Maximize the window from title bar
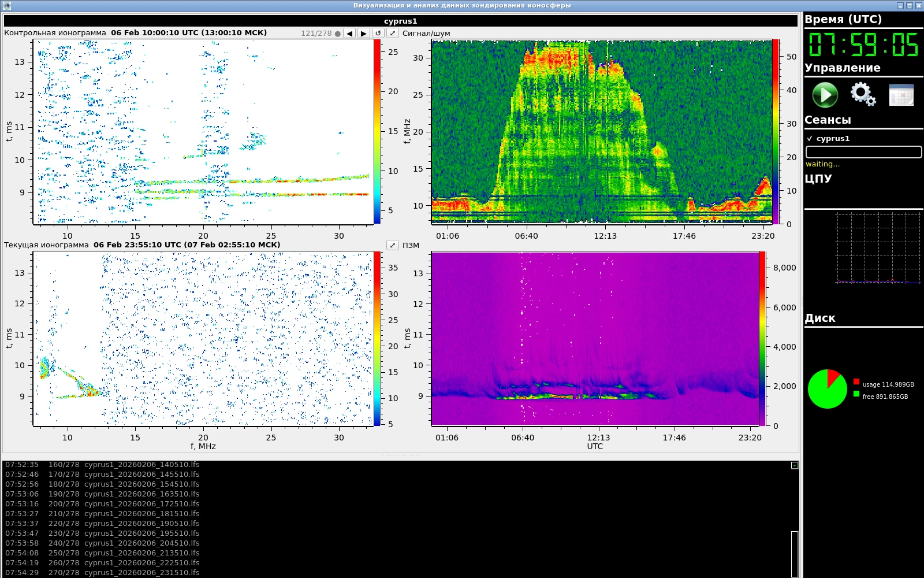924x578 pixels. click(x=910, y=5)
